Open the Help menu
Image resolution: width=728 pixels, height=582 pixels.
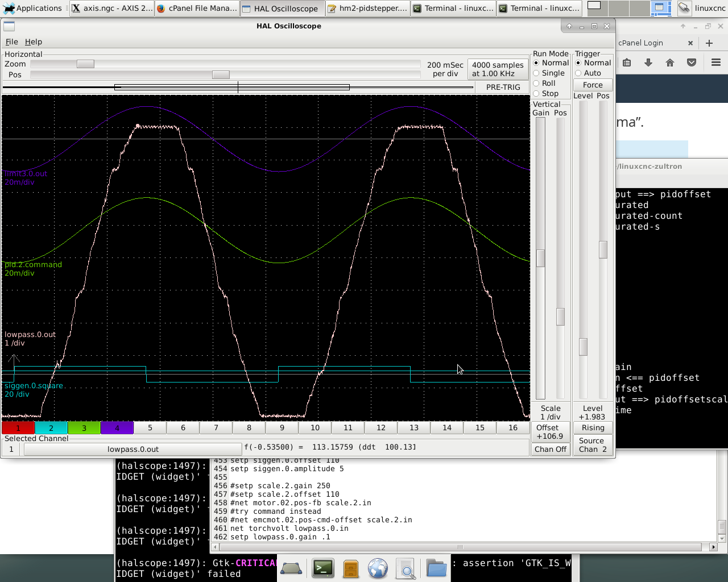point(34,42)
